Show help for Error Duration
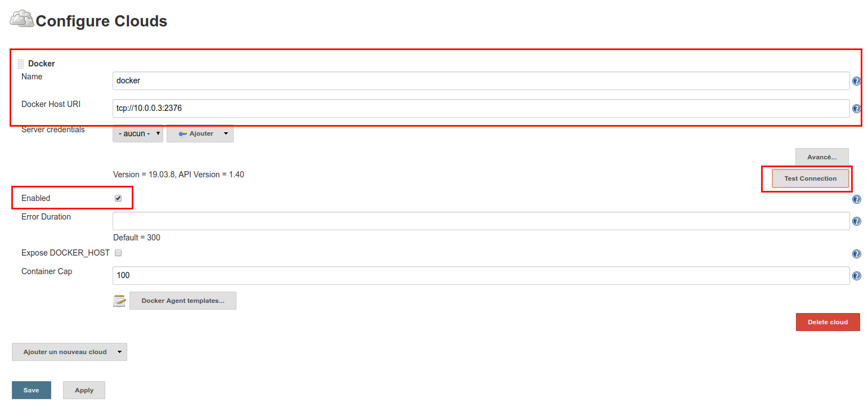The width and height of the screenshot is (868, 411). coord(856,222)
